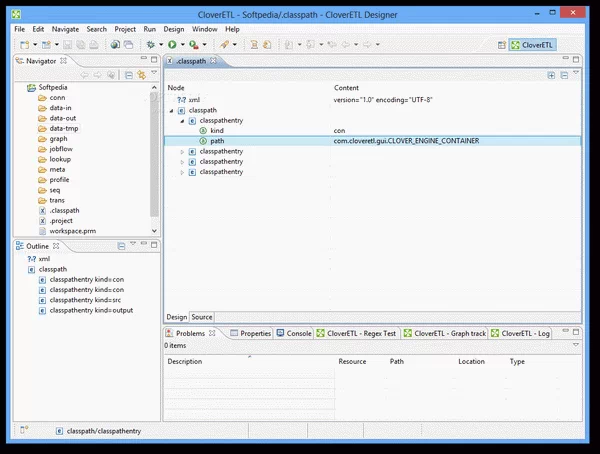
Task: Open the Project menu
Action: pos(125,29)
